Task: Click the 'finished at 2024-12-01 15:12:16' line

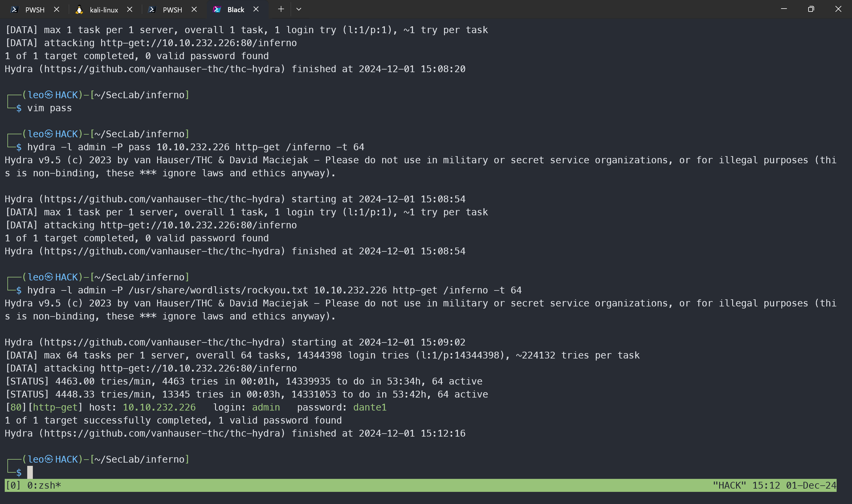Action: 235,433
